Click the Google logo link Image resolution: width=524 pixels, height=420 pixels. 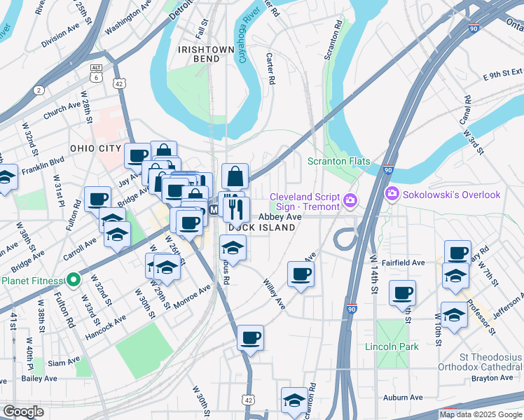pyautogui.click(x=23, y=412)
